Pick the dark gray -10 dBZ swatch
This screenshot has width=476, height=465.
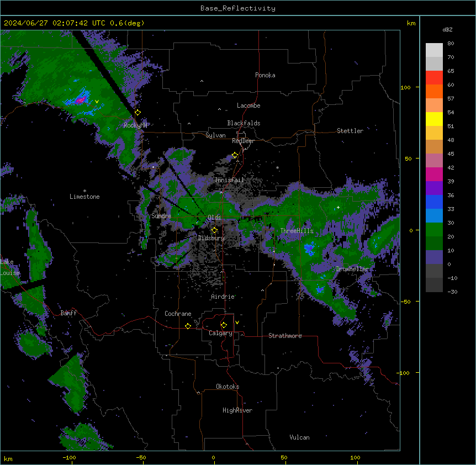(x=434, y=285)
